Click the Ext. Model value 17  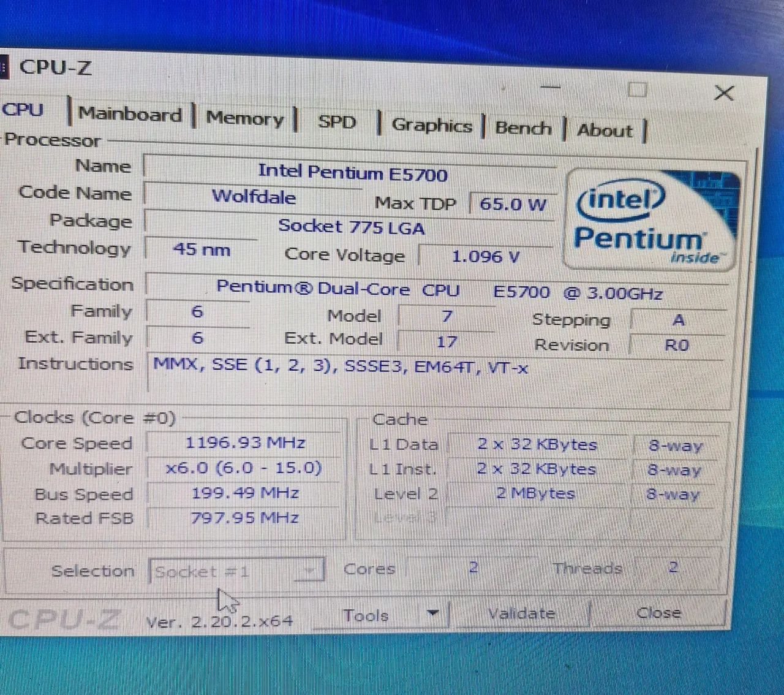[447, 341]
